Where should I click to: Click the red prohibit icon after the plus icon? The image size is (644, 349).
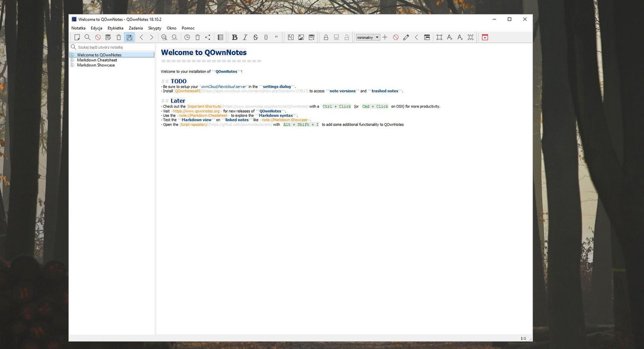(x=396, y=37)
